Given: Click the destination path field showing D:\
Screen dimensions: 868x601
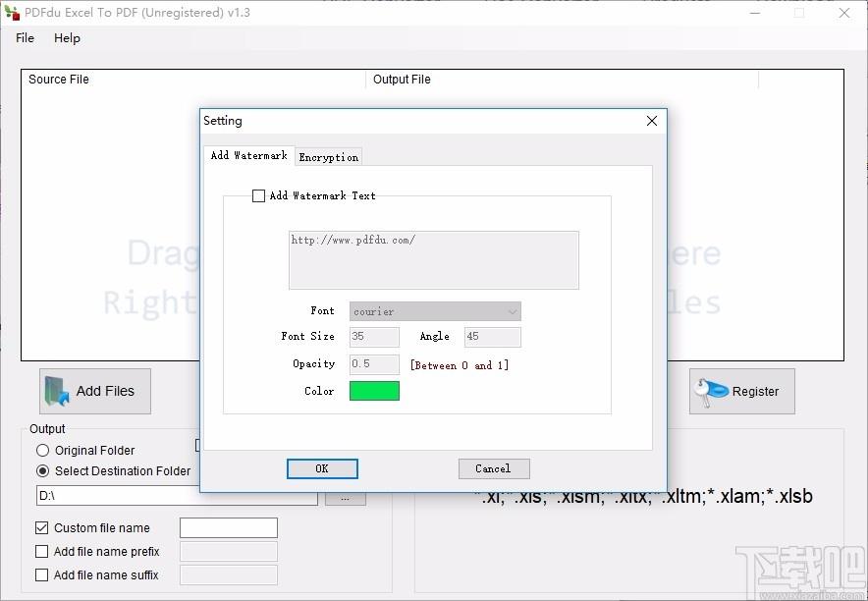Looking at the screenshot, I should tap(177, 496).
